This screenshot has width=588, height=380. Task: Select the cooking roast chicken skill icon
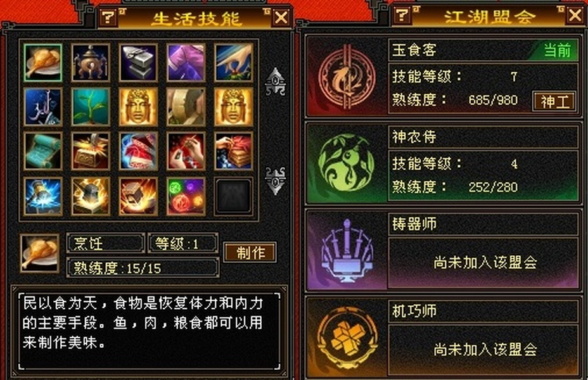coord(42,63)
